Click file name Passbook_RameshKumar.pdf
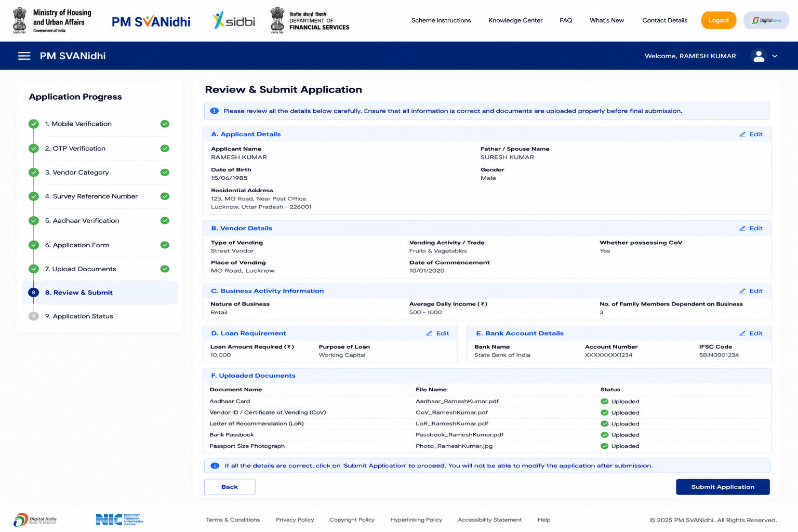Image resolution: width=798 pixels, height=532 pixels. coord(459,435)
